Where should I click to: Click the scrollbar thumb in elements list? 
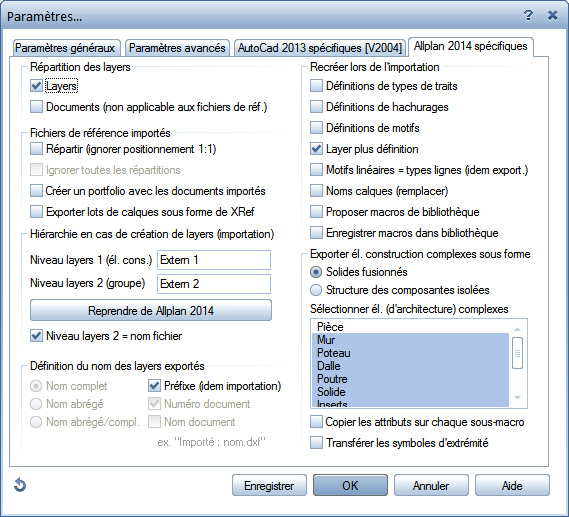point(517,353)
